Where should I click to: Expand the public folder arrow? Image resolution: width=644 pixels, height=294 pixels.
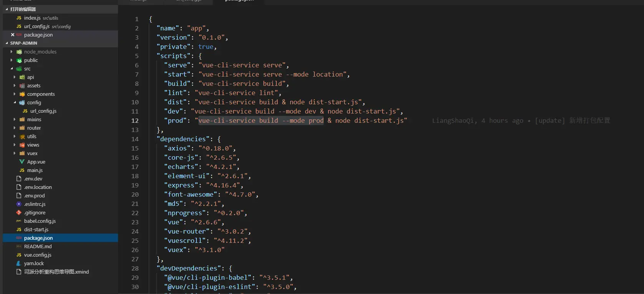click(x=12, y=60)
